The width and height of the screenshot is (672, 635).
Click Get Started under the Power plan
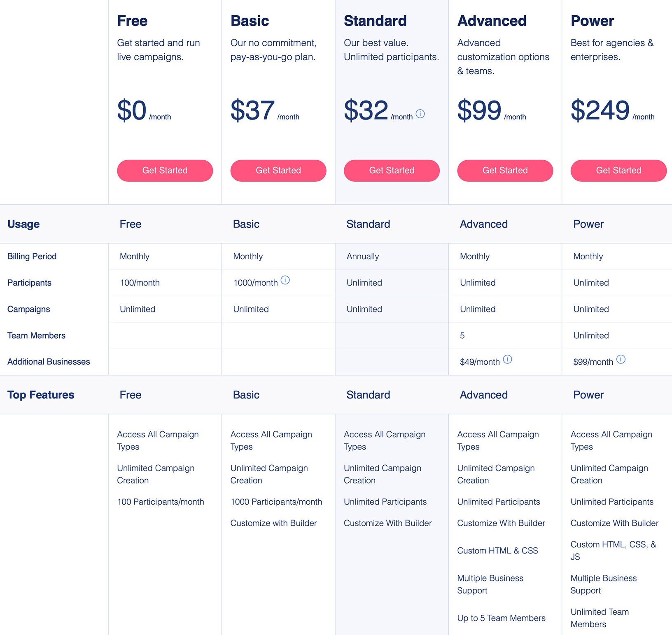[x=618, y=170]
